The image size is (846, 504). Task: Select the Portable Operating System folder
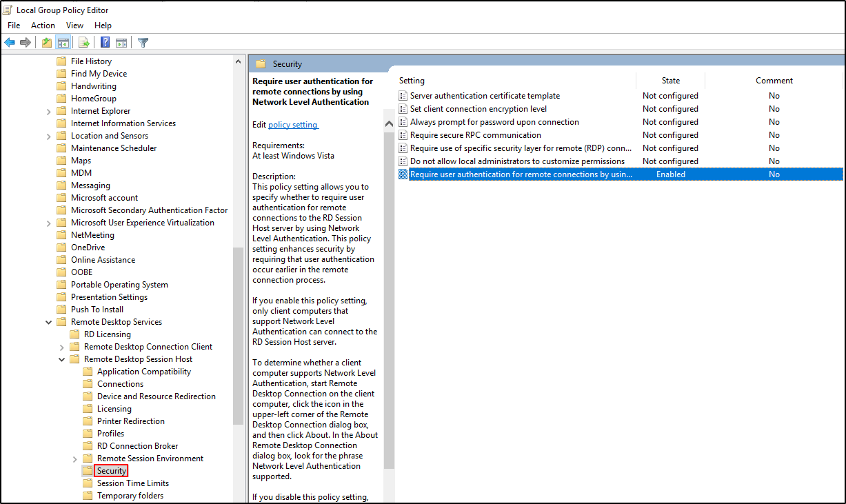(x=119, y=285)
